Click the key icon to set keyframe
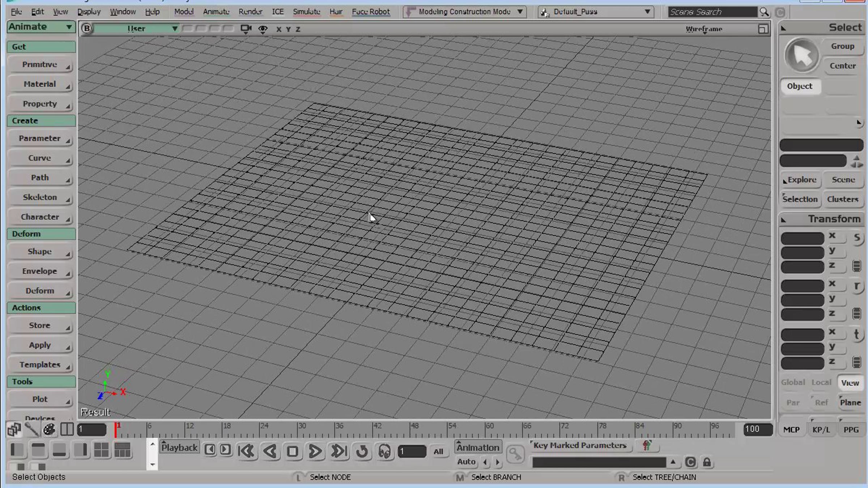The height and width of the screenshot is (488, 868). point(515,454)
